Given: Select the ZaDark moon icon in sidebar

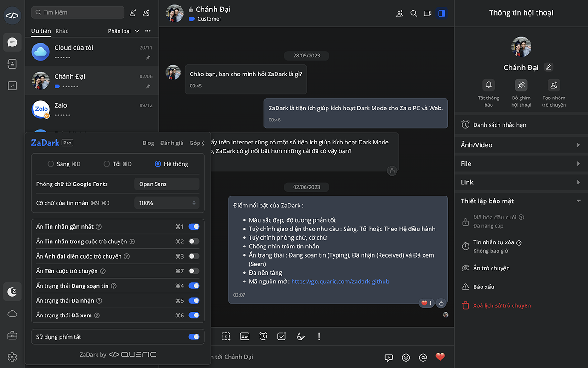Looking at the screenshot, I should click(x=12, y=291).
